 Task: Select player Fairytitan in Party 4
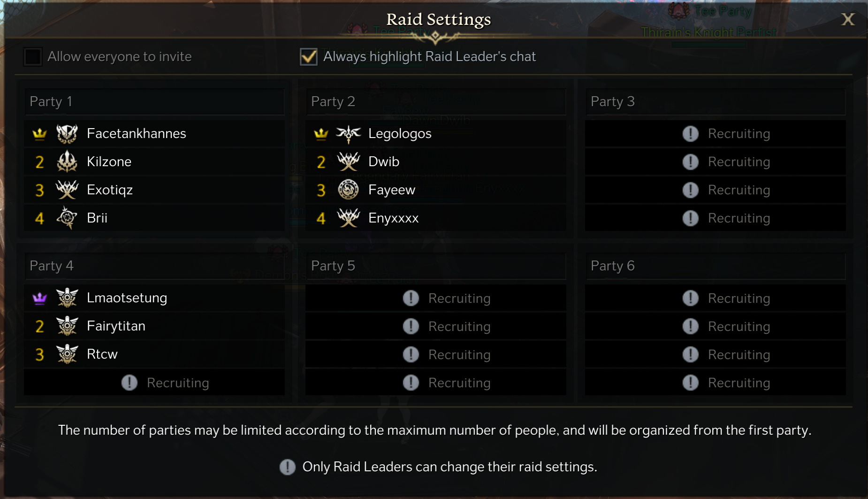[x=116, y=326]
